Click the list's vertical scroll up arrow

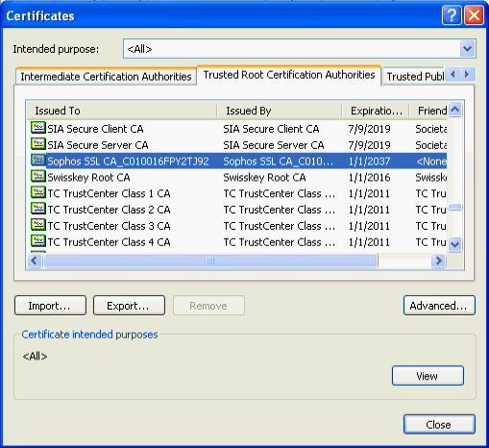455,110
